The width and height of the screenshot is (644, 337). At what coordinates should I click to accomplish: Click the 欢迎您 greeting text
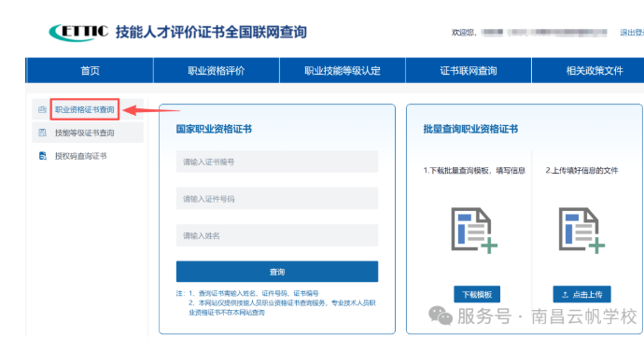tap(464, 33)
